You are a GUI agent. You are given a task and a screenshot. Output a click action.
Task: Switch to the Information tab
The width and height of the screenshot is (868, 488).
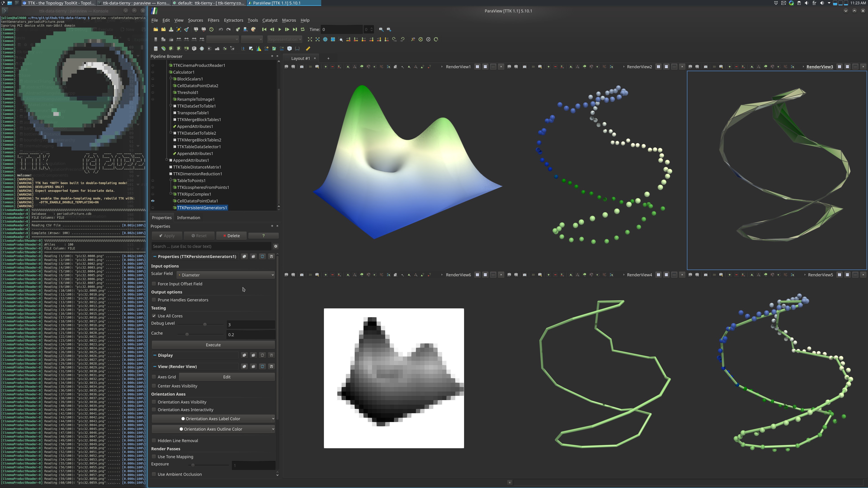(188, 218)
